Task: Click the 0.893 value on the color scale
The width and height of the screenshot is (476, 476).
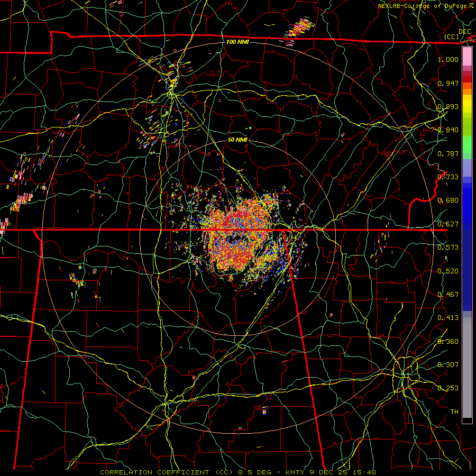Action: pos(448,106)
